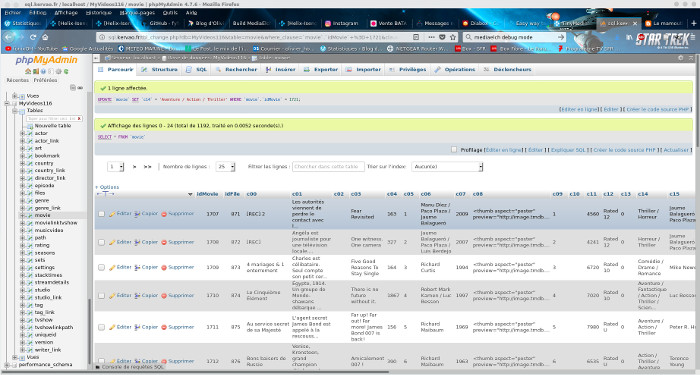Screen dimensions: 700x375
Task: Bookmark page with the star icon
Action: click(x=453, y=37)
